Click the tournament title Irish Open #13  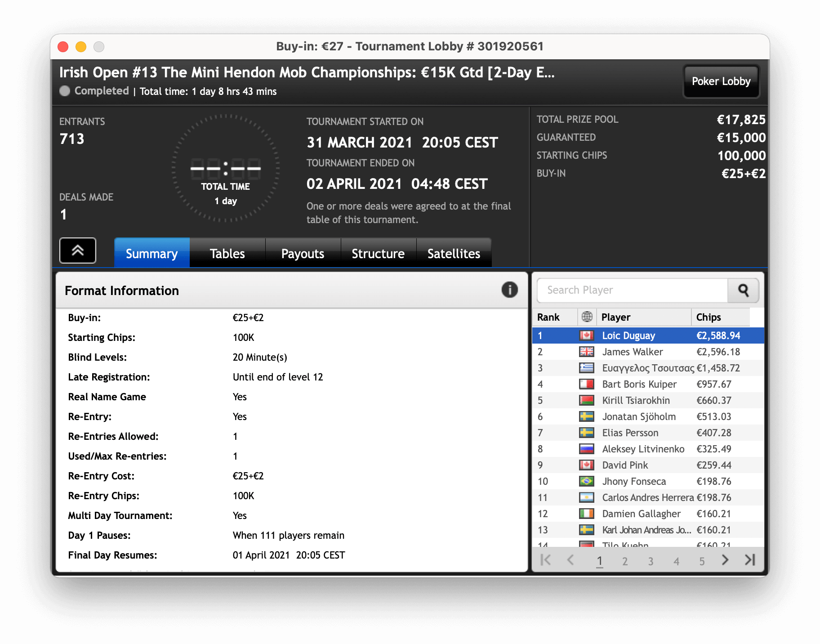307,72
